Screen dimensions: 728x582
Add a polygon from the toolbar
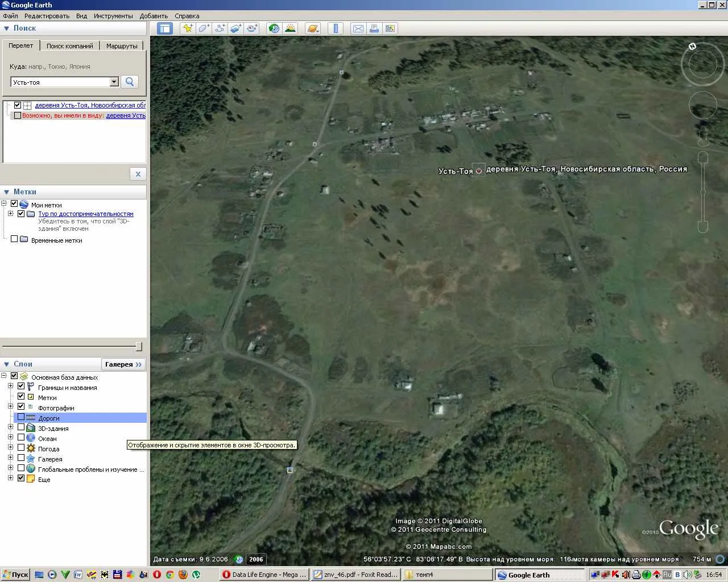[x=204, y=28]
